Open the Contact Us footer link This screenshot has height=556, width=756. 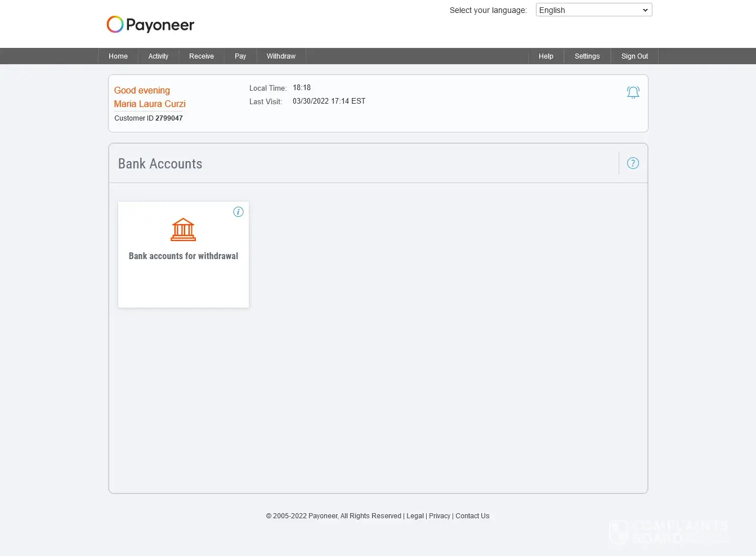click(x=472, y=516)
